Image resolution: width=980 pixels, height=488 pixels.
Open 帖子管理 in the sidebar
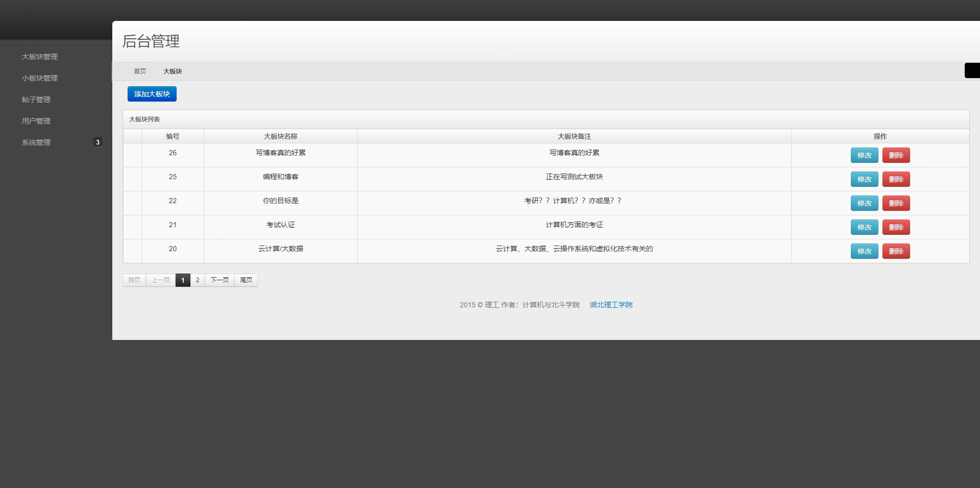pos(56,100)
